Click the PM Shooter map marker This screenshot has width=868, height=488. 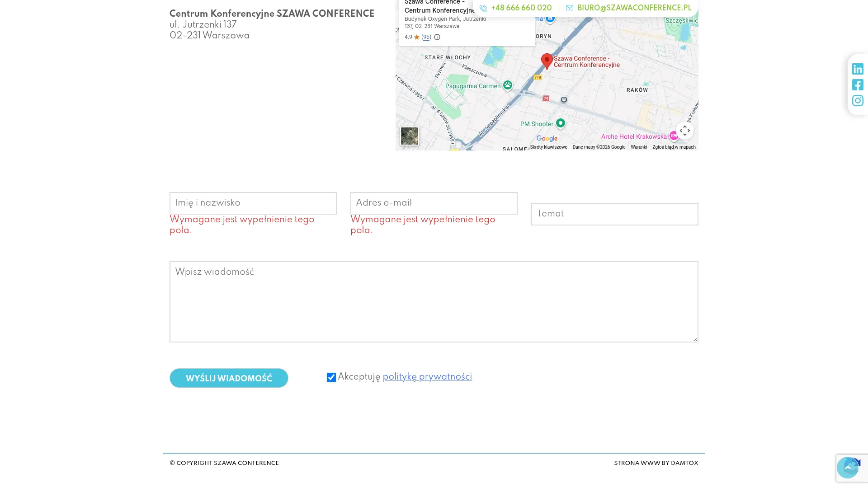tap(560, 123)
